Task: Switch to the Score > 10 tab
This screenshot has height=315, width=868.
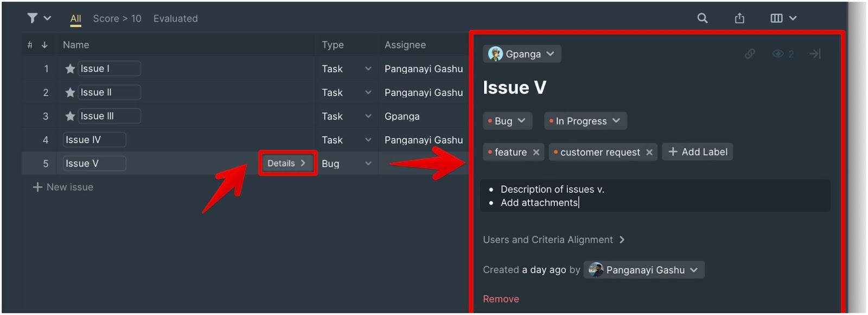Action: 117,18
